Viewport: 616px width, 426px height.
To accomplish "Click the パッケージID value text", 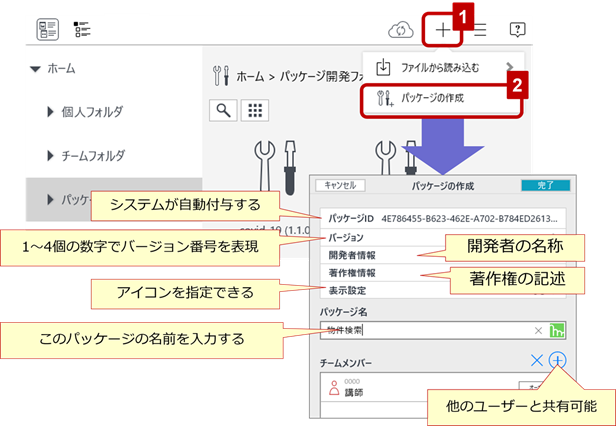I will coord(469,219).
